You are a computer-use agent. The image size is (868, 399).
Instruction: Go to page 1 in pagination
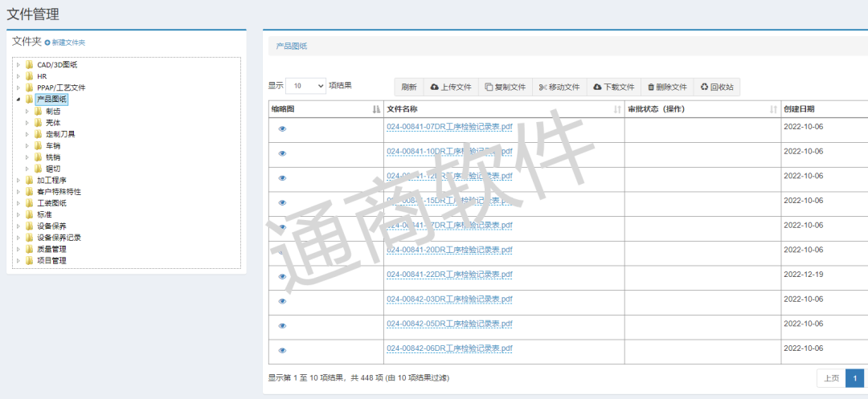(854, 378)
